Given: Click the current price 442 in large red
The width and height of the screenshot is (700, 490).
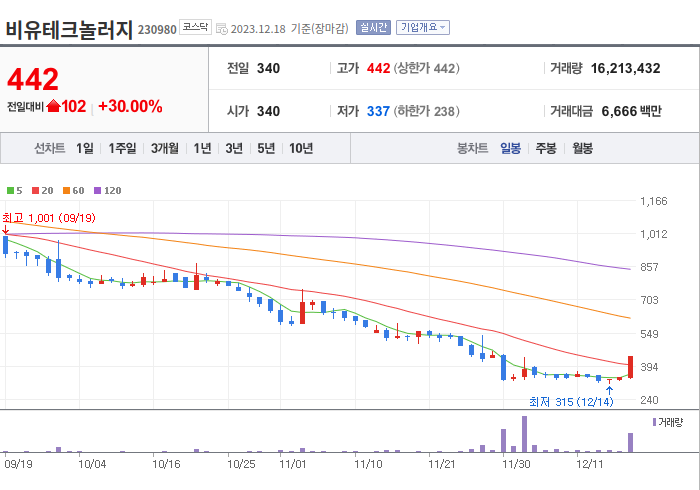Looking at the screenshot, I should click(x=33, y=79).
